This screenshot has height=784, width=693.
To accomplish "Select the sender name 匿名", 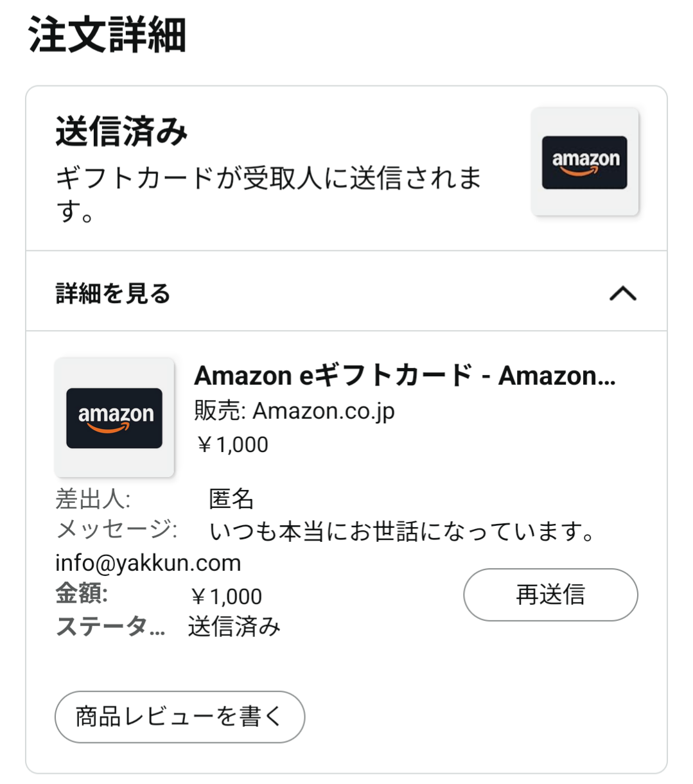I will [x=231, y=499].
